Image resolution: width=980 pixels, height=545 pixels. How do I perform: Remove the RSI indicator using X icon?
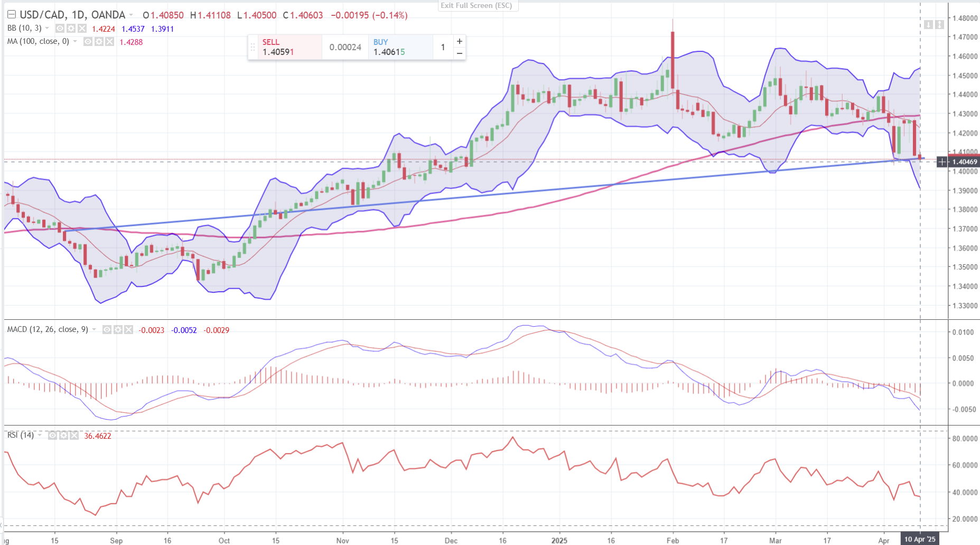pyautogui.click(x=74, y=436)
